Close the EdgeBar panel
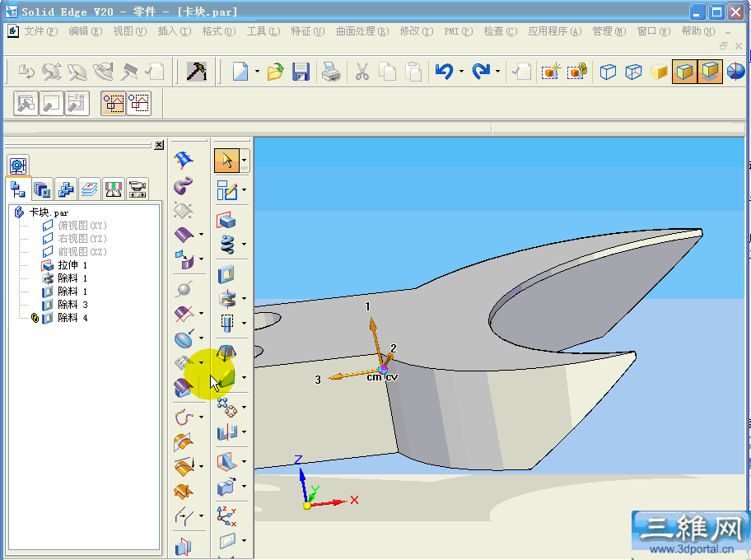The width and height of the screenshot is (751, 560). 159,145
